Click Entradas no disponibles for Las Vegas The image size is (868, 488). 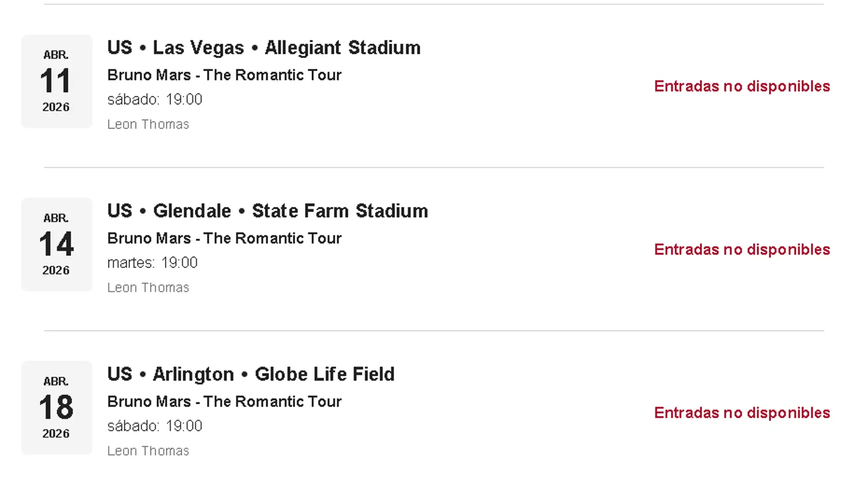[741, 86]
